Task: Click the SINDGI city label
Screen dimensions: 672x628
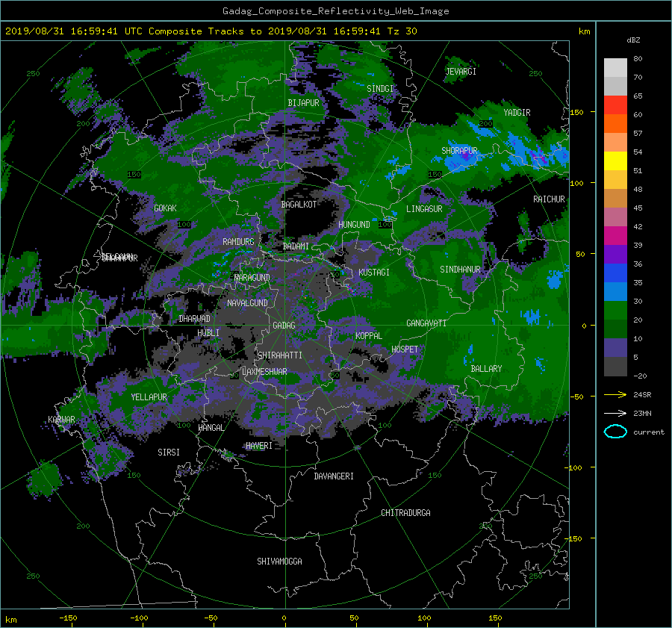Action: click(x=380, y=89)
